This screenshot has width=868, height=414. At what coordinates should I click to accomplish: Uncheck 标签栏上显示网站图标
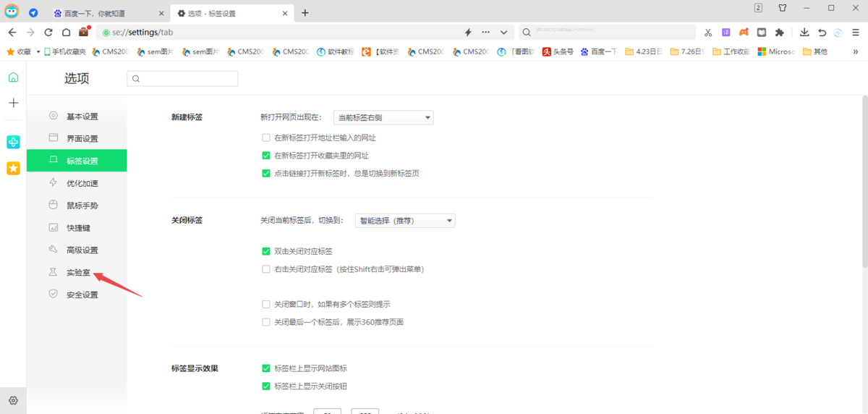click(266, 368)
